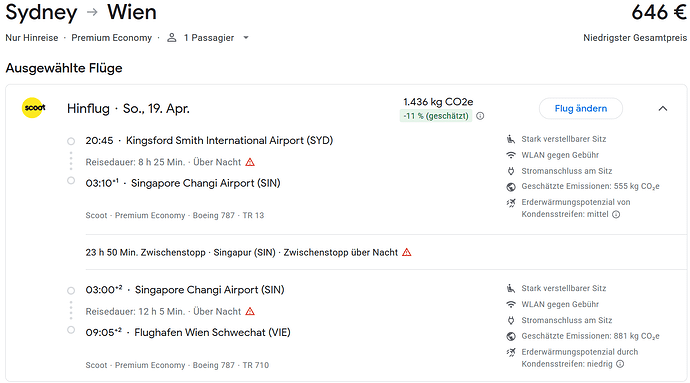The width and height of the screenshot is (690, 383).
Task: Click Geschätzte Emissionen: 881 kg CO2e text
Action: [591, 336]
